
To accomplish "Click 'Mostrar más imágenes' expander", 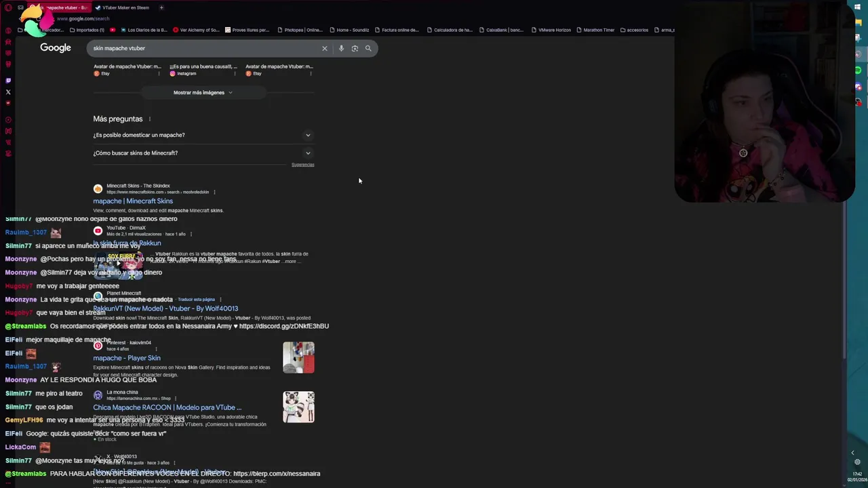I will pos(203,93).
